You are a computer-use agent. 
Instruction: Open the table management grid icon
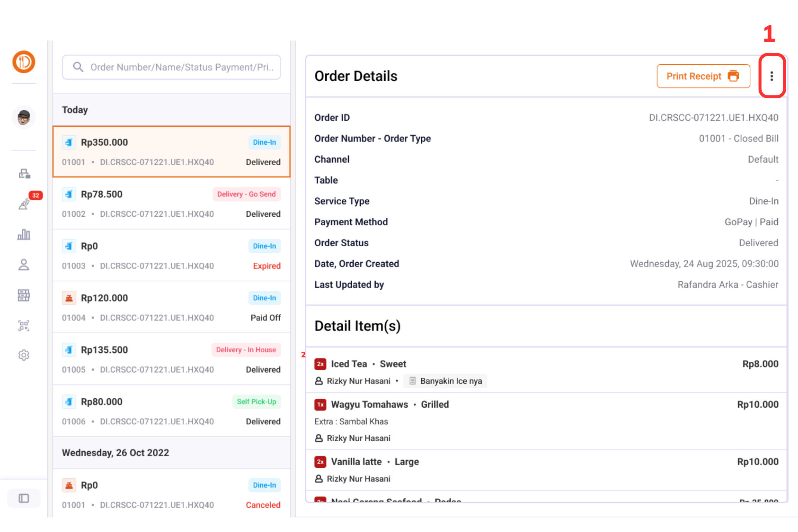point(24,295)
